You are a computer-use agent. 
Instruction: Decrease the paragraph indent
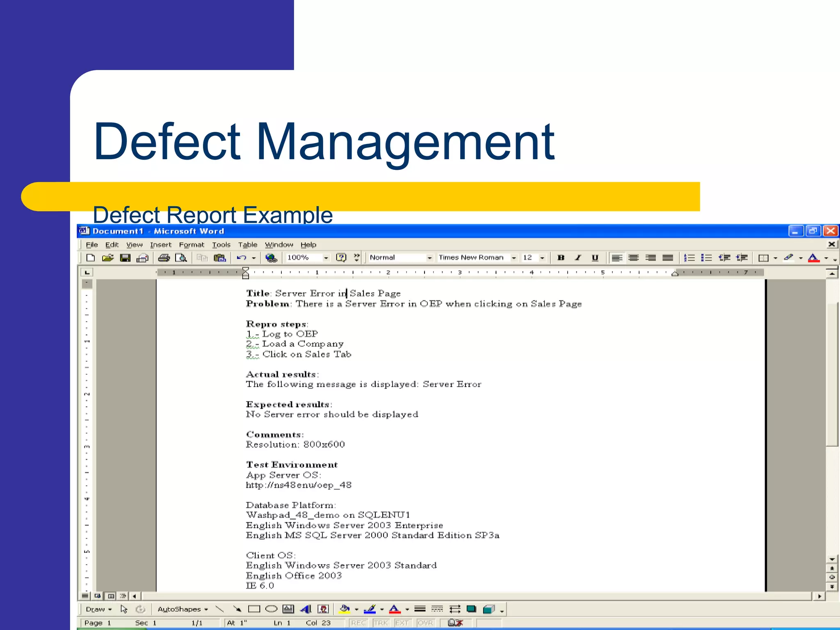[x=724, y=258]
